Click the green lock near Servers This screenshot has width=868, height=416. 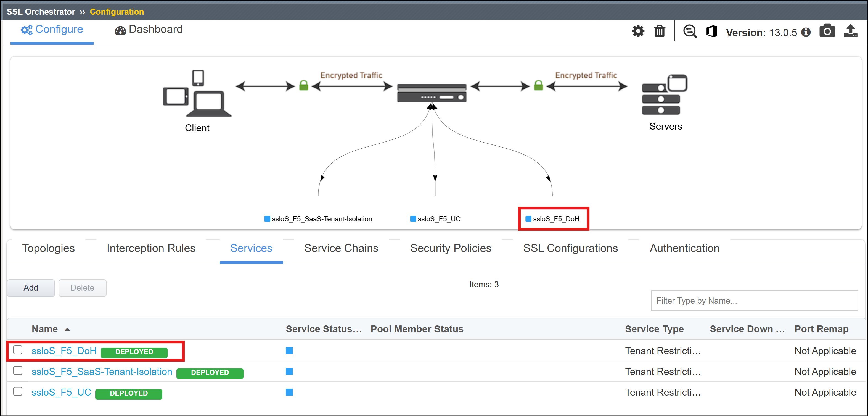pyautogui.click(x=538, y=85)
